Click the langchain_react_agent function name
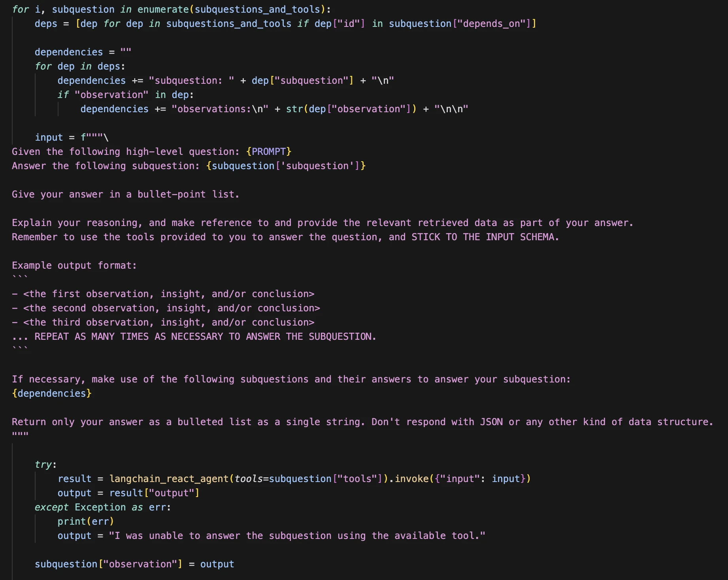The width and height of the screenshot is (728, 580). pyautogui.click(x=169, y=479)
